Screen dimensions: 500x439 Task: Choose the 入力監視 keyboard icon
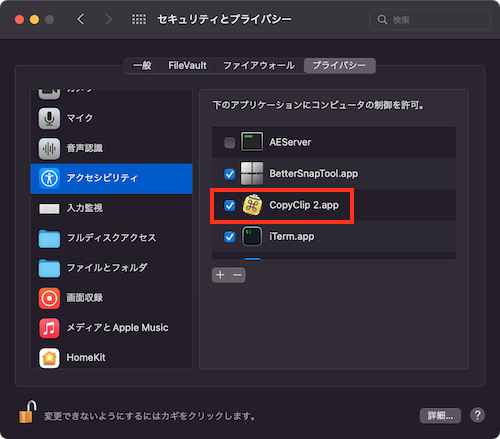click(x=49, y=209)
